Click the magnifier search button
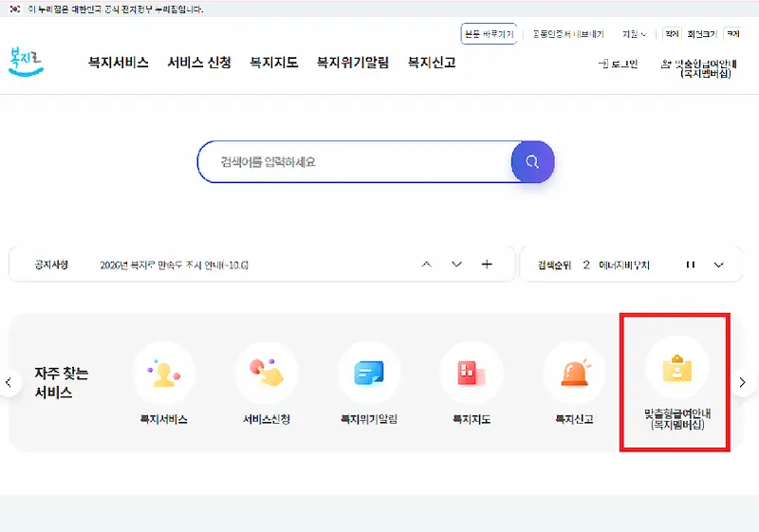This screenshot has height=532, width=759. click(532, 161)
